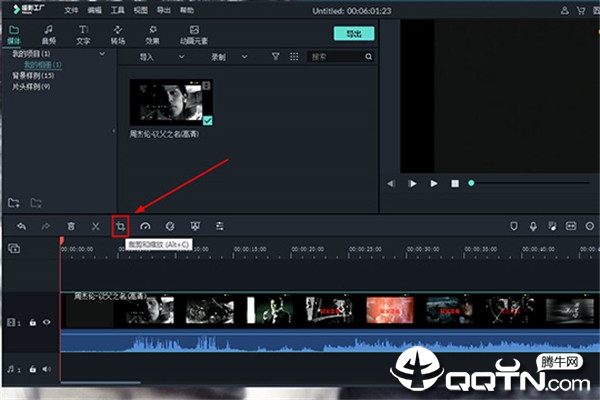Open the 工具 menu

(x=117, y=10)
